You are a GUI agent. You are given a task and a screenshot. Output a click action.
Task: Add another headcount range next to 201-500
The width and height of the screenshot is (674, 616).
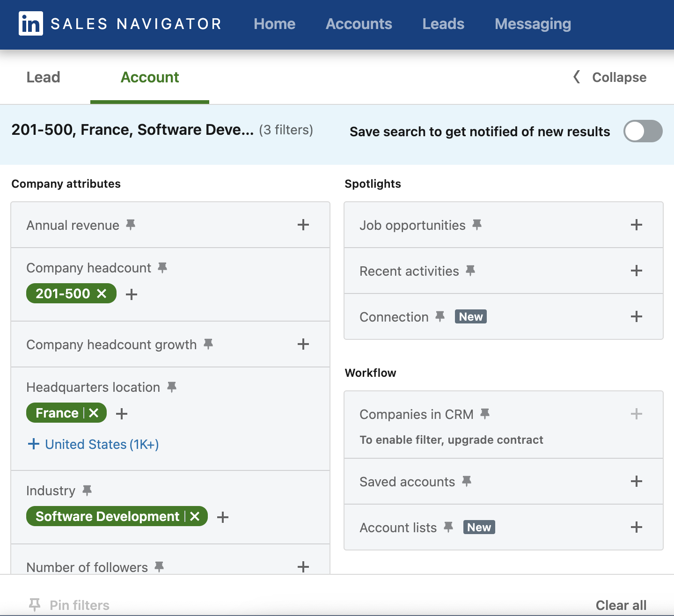(132, 294)
